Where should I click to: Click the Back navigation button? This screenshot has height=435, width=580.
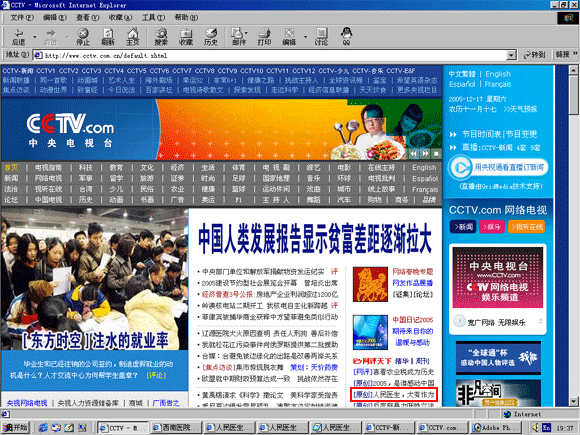coord(18,37)
